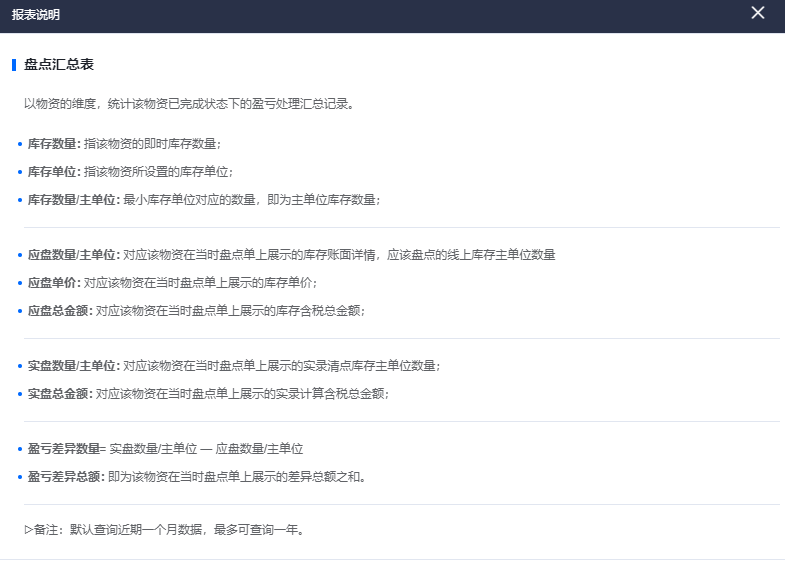
Task: Click the 备注 note about 默认查询近期一个月数据
Action: [x=165, y=530]
